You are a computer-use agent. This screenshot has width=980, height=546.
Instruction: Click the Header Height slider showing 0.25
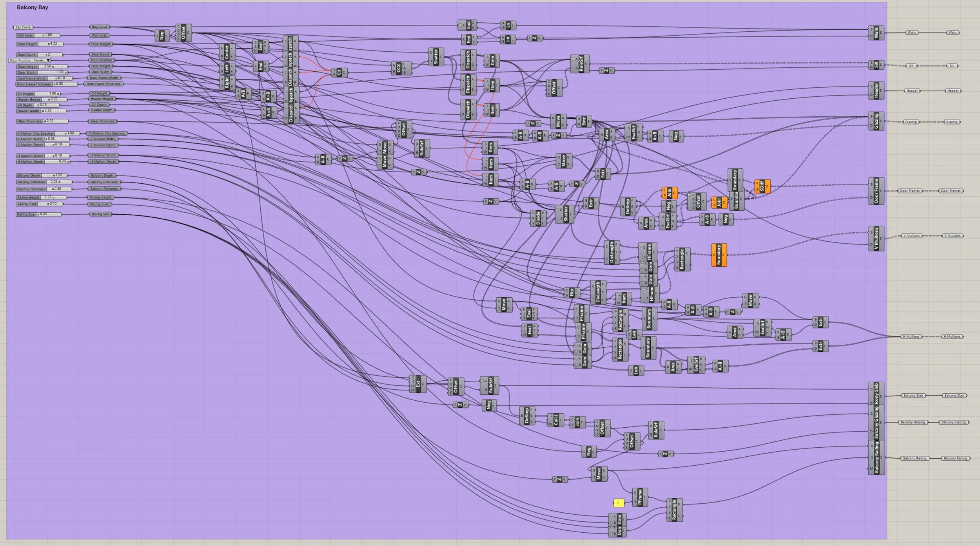[x=42, y=99]
